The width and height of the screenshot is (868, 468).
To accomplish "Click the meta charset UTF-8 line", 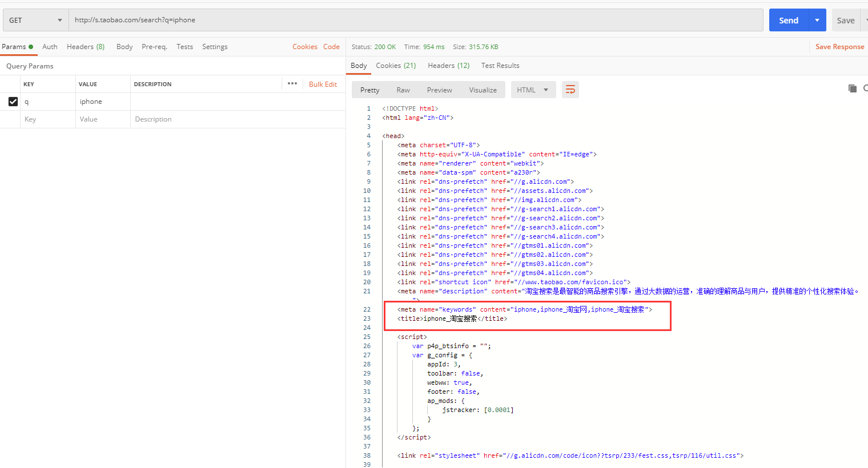I will [x=439, y=145].
